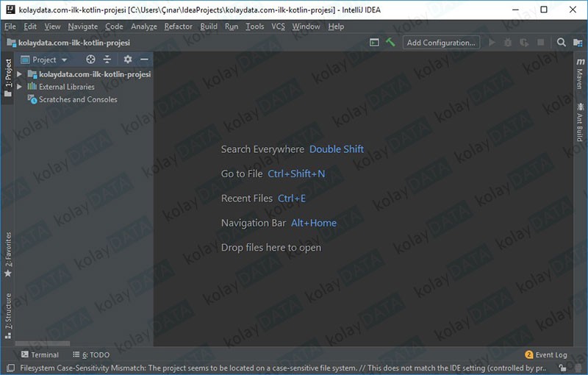
Task: Open the Event Log tool window
Action: 546,354
